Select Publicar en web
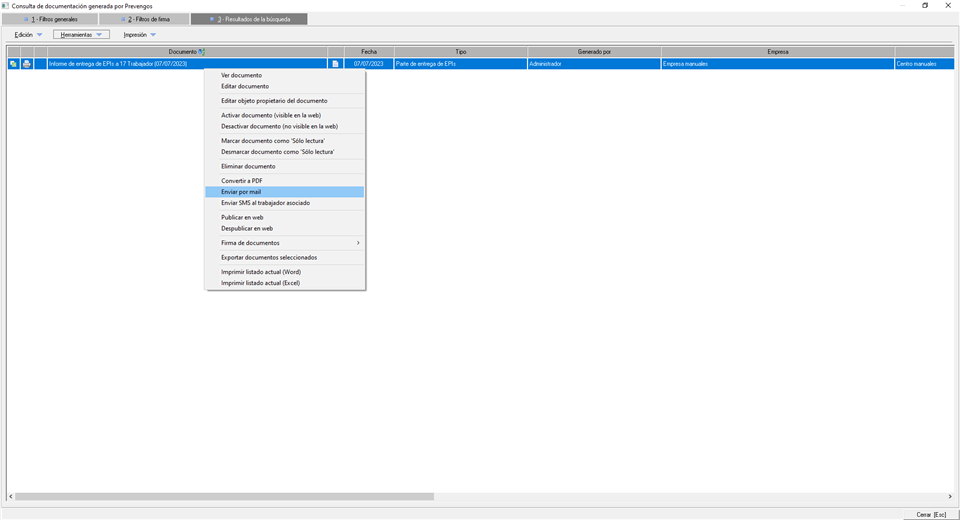Viewport: 960px width, 520px height. [x=285, y=217]
